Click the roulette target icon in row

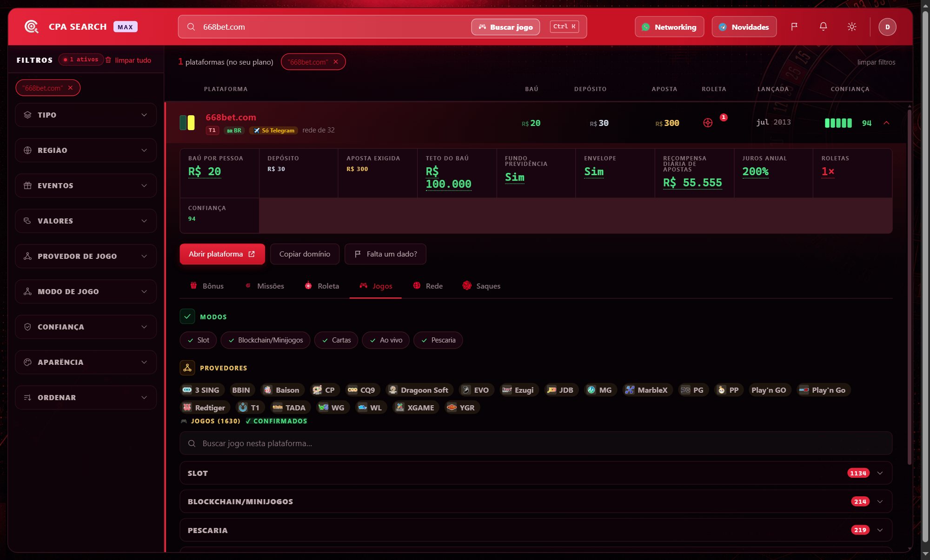click(708, 123)
